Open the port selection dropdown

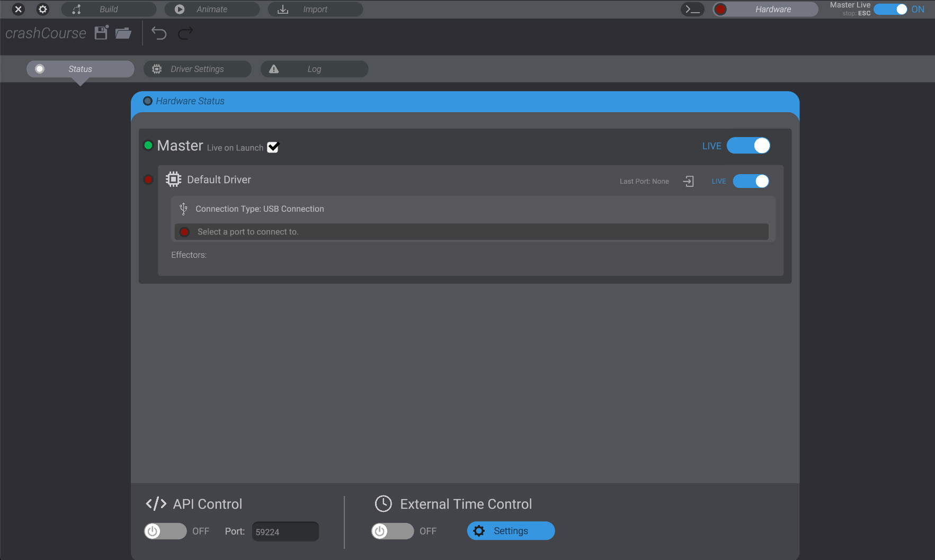(x=471, y=231)
